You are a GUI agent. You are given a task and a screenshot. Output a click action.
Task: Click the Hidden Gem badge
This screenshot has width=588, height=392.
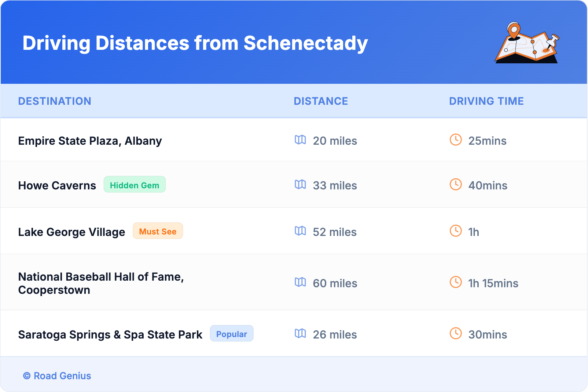click(x=135, y=185)
